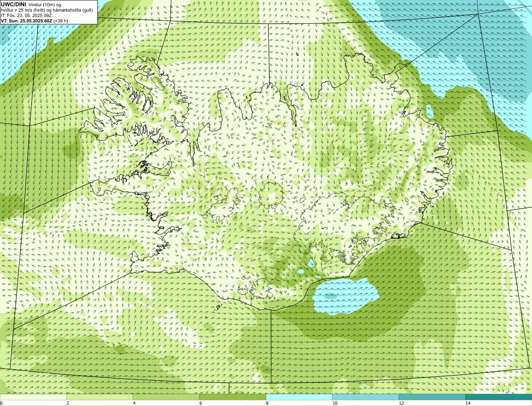The width and height of the screenshot is (532, 406).
Task: Pick the 10–12 m/s color band in scale
Action: (x=366, y=397)
